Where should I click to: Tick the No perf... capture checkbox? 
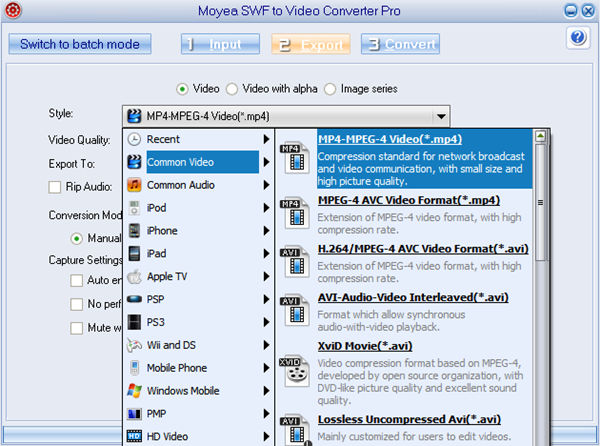(x=77, y=304)
